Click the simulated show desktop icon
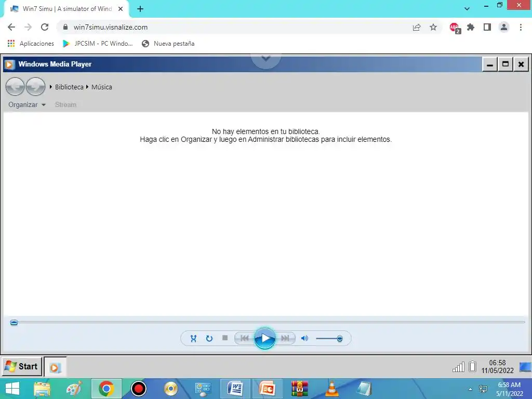Viewport: 532px width, 399px height. (525, 367)
